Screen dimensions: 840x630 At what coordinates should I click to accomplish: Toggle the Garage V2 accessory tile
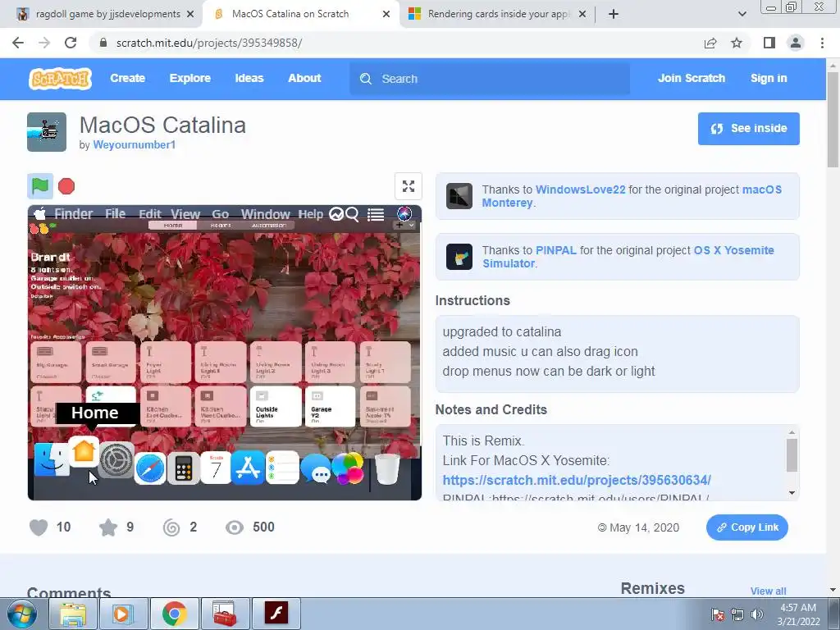click(330, 406)
